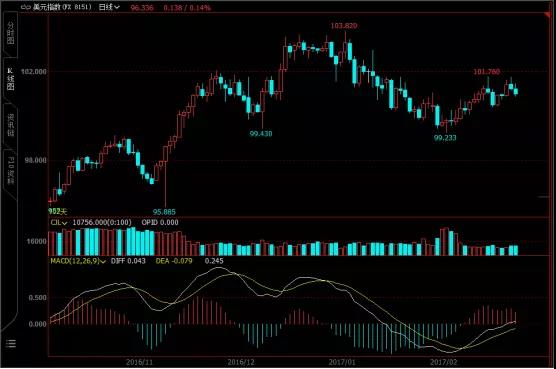Click the DEA -0.079 readout
This screenshot has height=369, width=556.
tap(174, 261)
